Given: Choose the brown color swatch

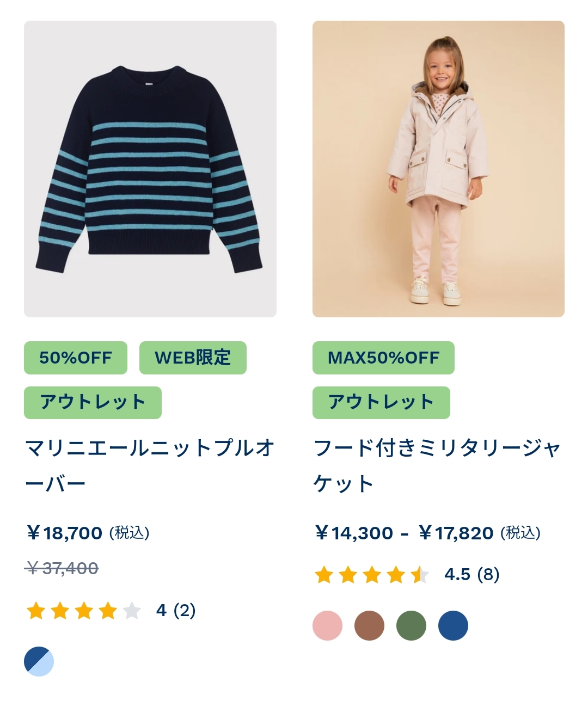Looking at the screenshot, I should coord(369,625).
